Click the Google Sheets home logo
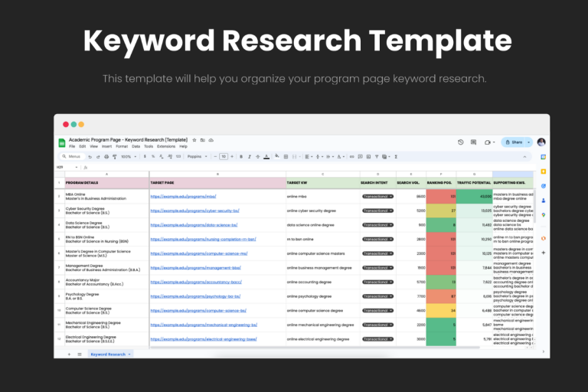The height and width of the screenshot is (392, 588). [x=62, y=143]
